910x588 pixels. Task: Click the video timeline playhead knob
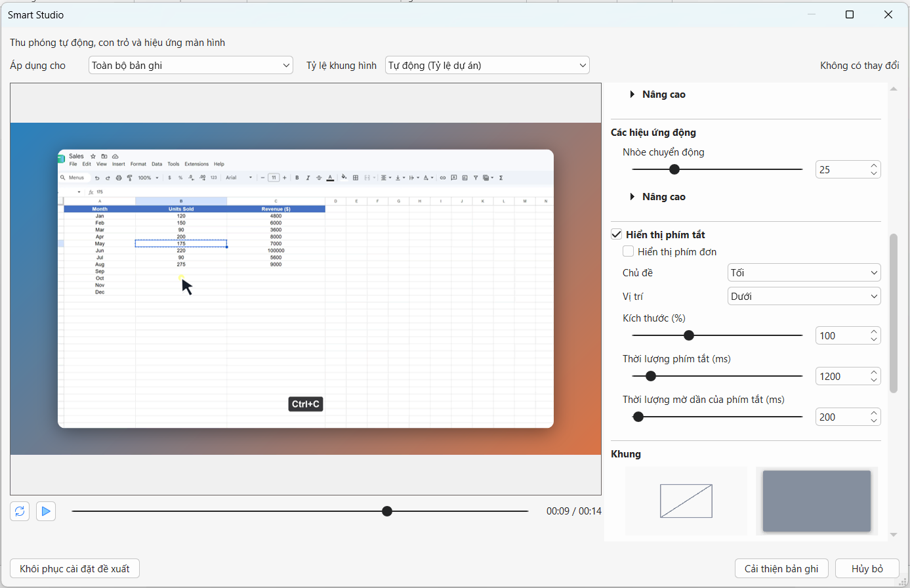tap(387, 511)
